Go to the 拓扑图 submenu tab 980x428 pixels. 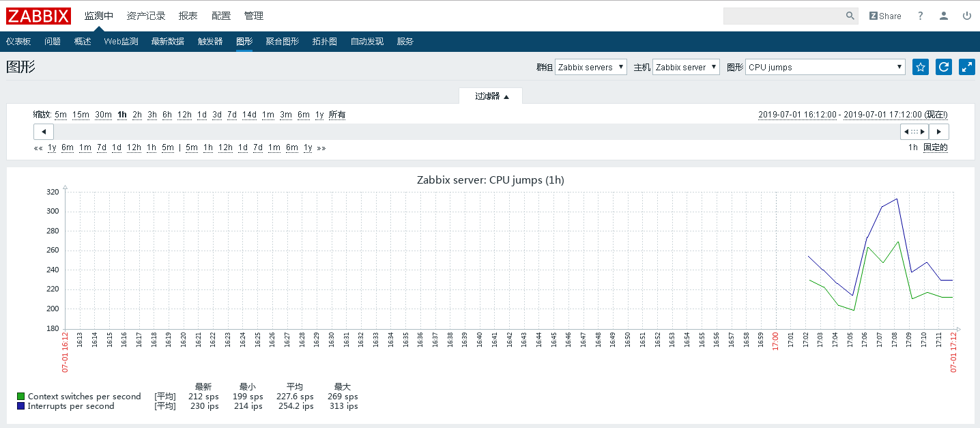click(325, 42)
